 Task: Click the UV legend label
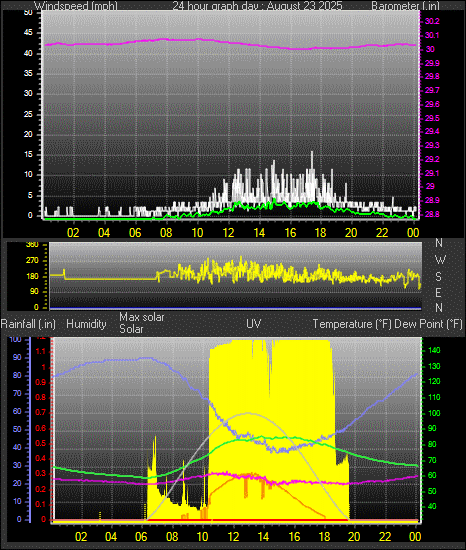tap(254, 324)
